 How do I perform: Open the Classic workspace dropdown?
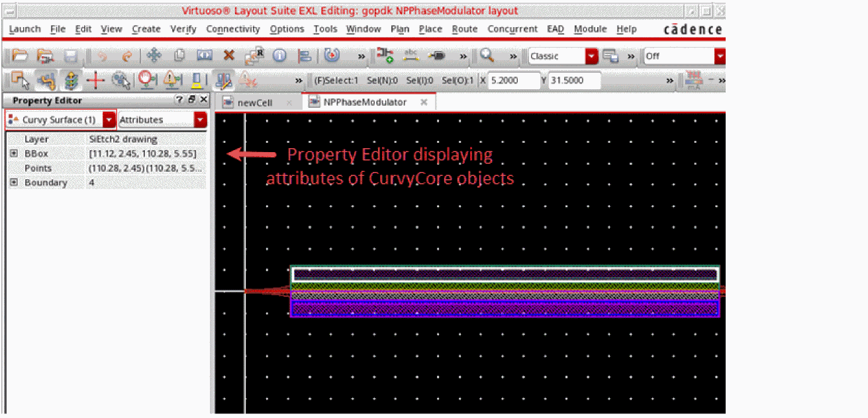tap(591, 56)
